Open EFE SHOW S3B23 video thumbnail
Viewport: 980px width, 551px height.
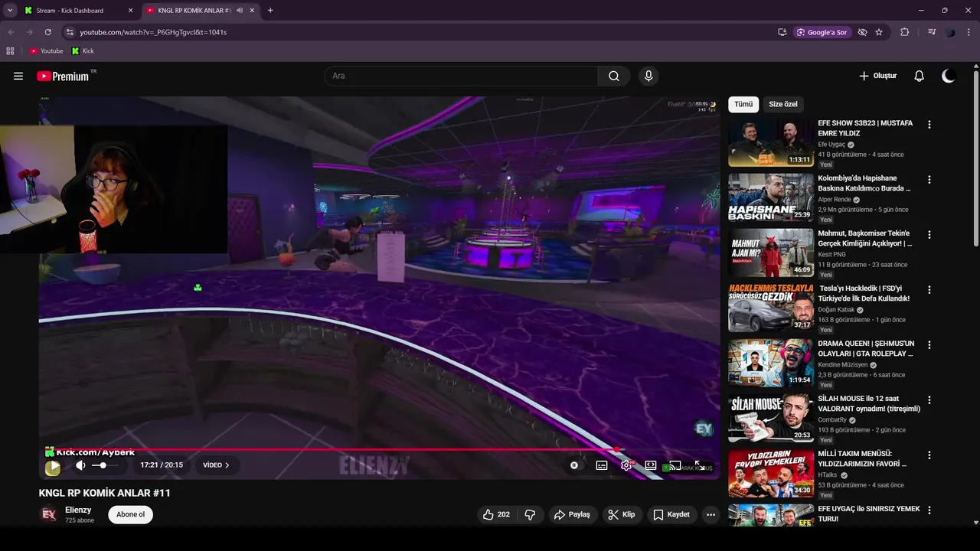[x=771, y=142]
